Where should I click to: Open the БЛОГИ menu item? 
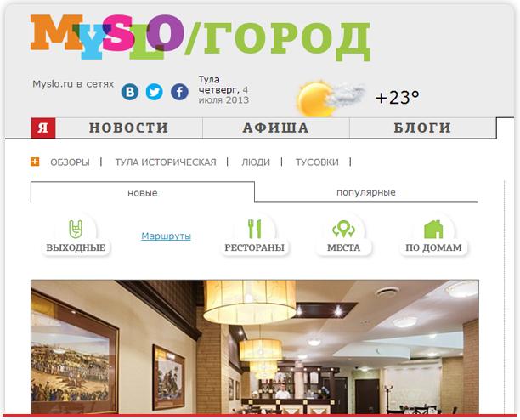coord(422,128)
